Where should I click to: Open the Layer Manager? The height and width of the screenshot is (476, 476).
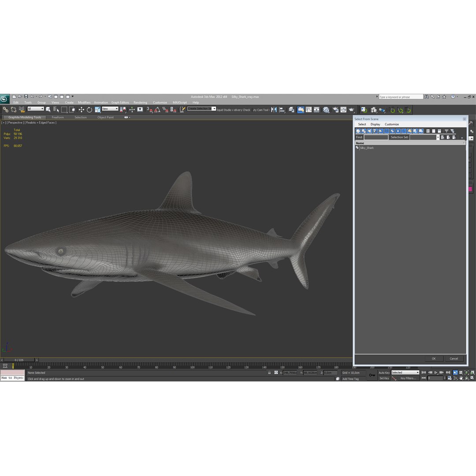pyautogui.click(x=291, y=110)
